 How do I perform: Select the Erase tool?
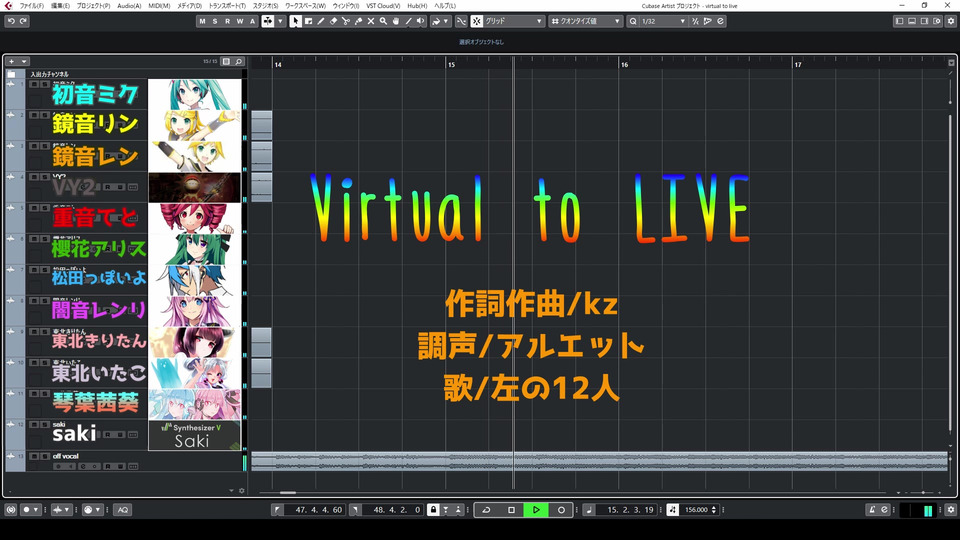click(334, 21)
